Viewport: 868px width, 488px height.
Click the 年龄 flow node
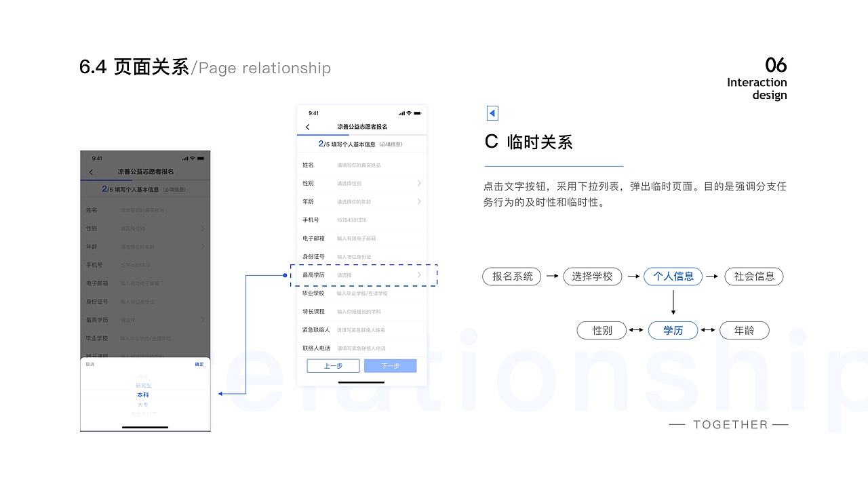pos(744,330)
